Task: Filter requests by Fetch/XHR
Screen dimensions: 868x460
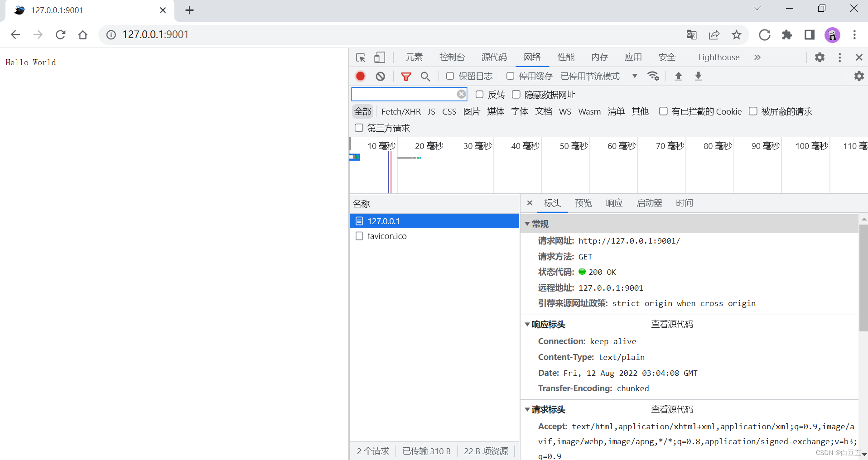Action: point(401,111)
